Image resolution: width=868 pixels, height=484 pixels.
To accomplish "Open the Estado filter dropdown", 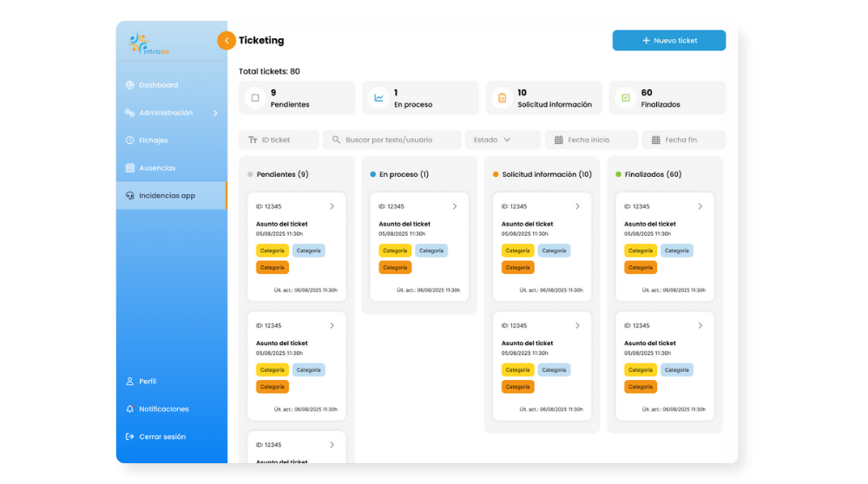I will (503, 140).
